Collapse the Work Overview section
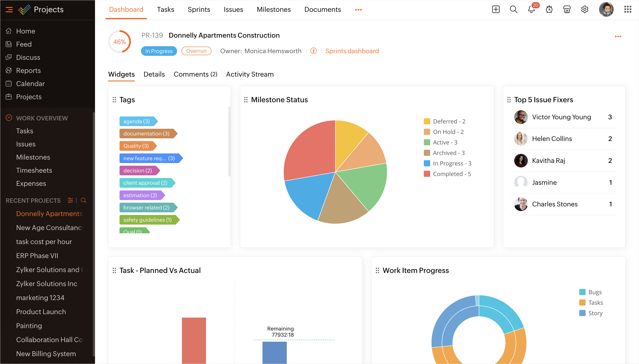This screenshot has width=639, height=364. [9, 118]
